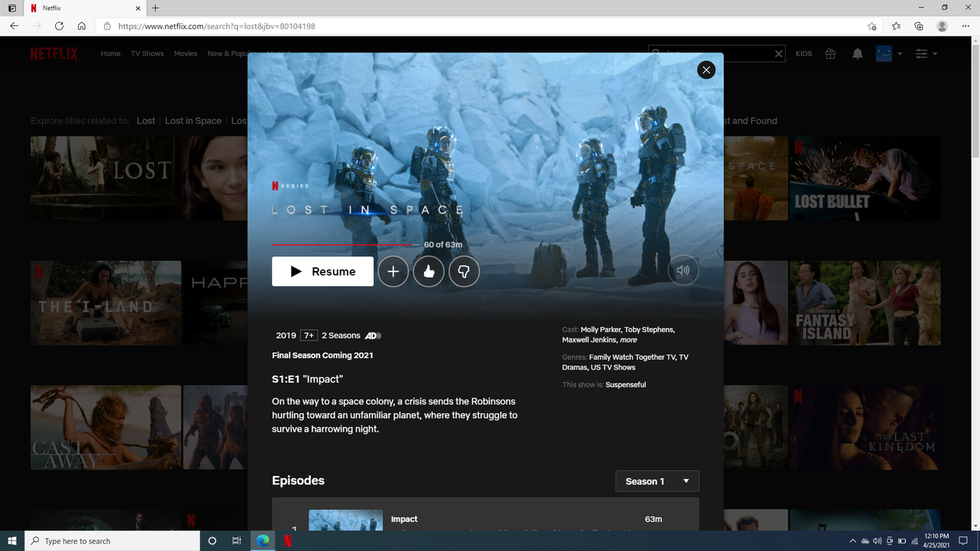Clear the Netflix search box

tap(779, 54)
